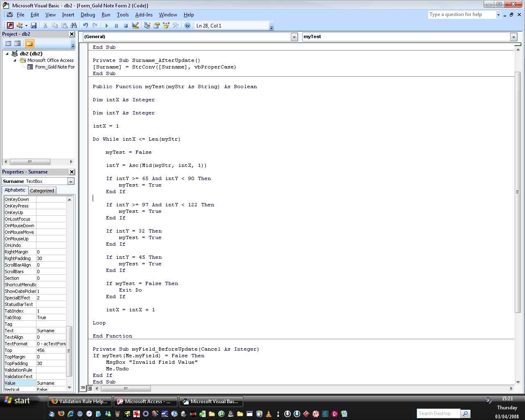
Task: Switch to Procedure View at the bottom left
Action: [83, 388]
